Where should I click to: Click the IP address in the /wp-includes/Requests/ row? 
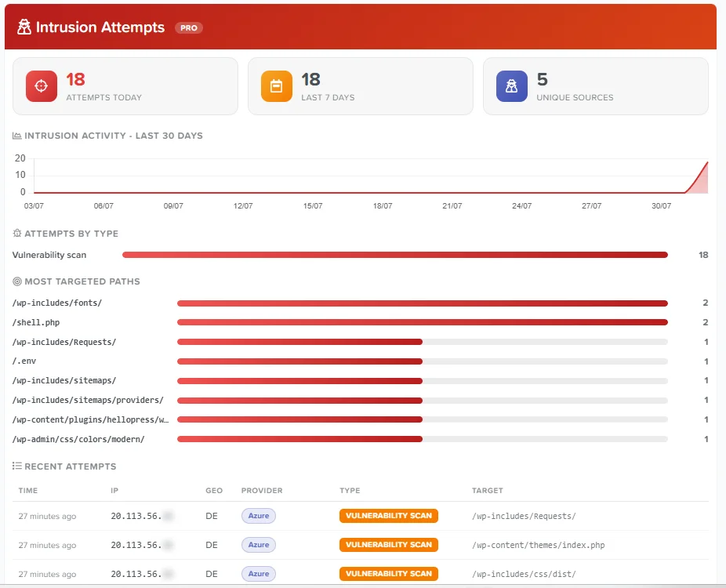142,516
